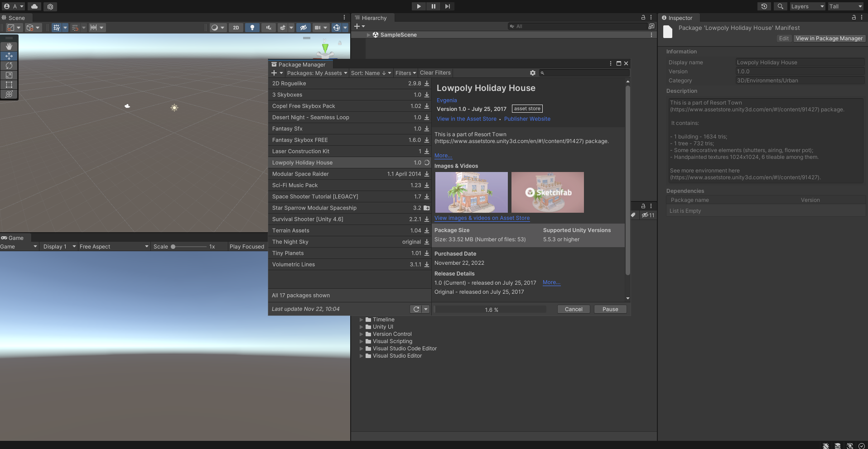This screenshot has width=868, height=449.
Task: Open Packages: My Assets dropdown
Action: click(x=317, y=73)
